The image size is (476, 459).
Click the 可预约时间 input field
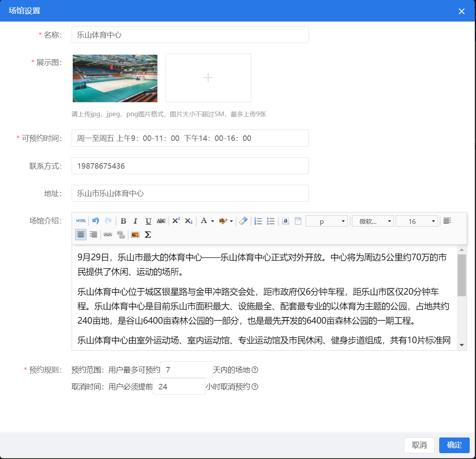tap(190, 138)
